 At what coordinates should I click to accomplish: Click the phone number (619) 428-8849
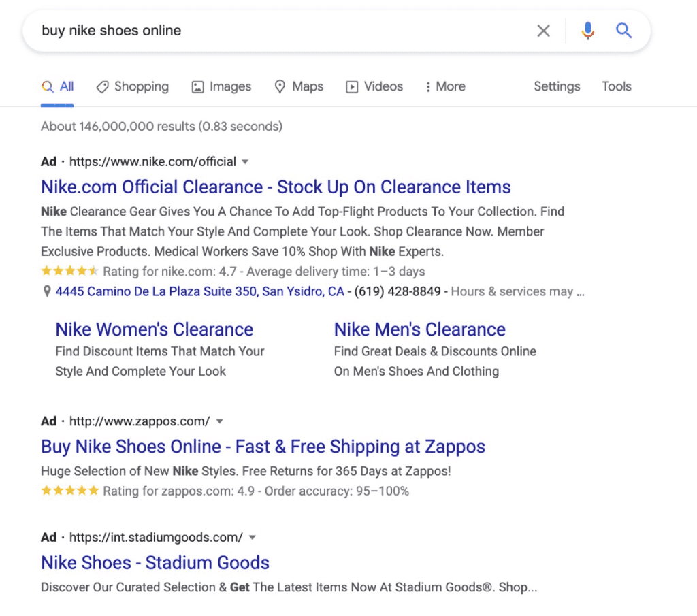(397, 291)
